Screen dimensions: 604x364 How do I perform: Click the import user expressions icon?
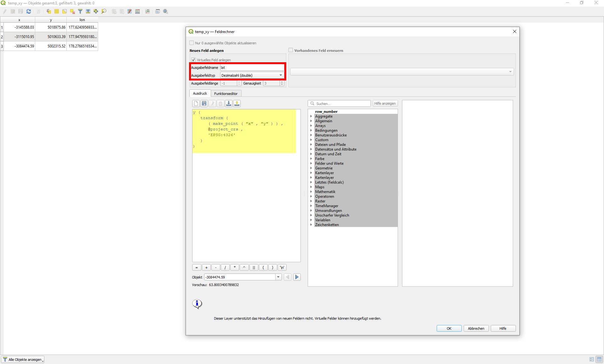229,103
